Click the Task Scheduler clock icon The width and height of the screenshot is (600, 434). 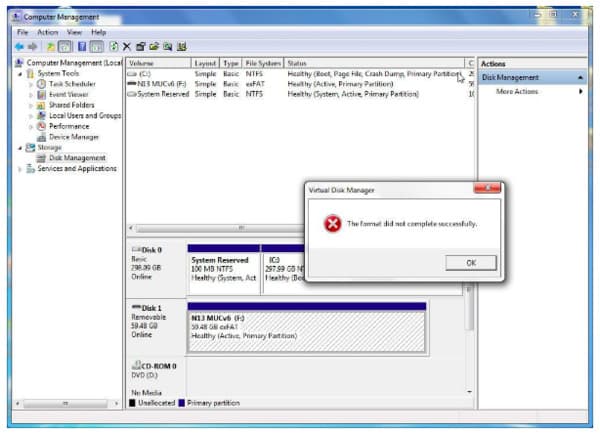pyautogui.click(x=41, y=84)
